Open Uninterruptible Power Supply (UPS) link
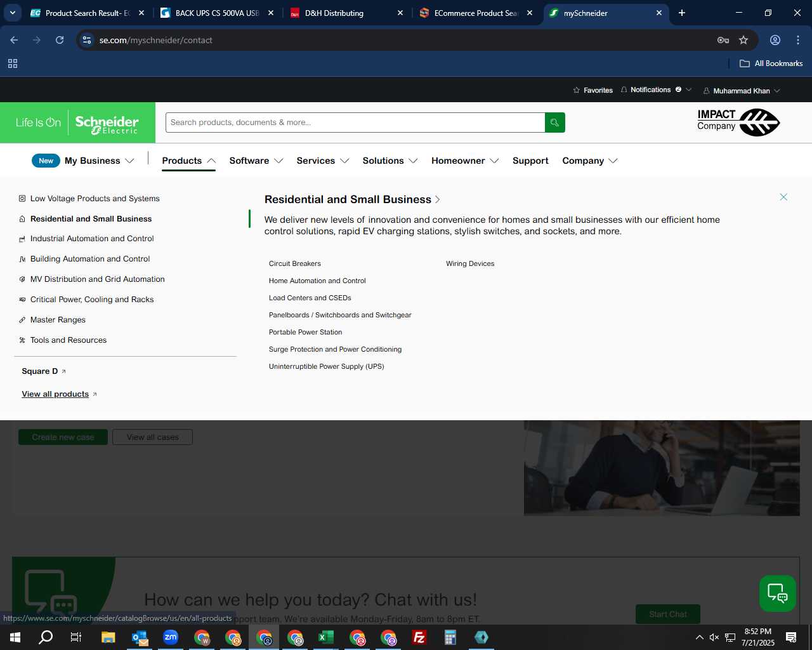This screenshot has height=650, width=812. pyautogui.click(x=327, y=366)
